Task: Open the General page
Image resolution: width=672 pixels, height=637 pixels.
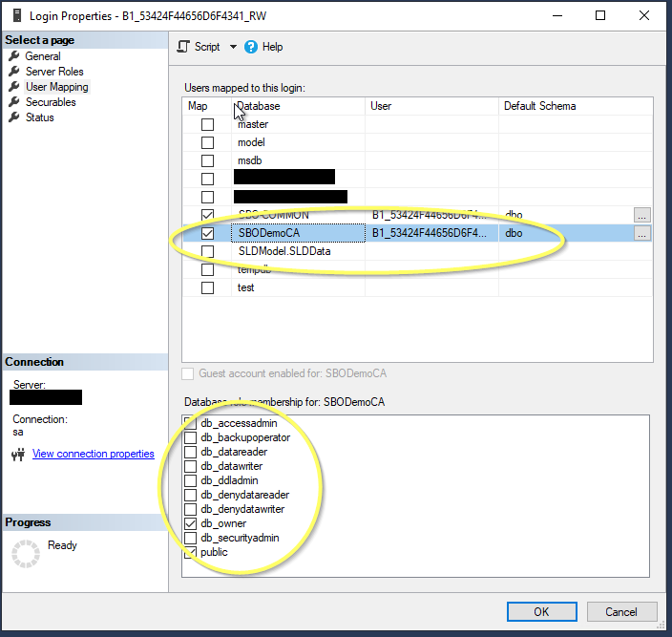Action: point(43,56)
